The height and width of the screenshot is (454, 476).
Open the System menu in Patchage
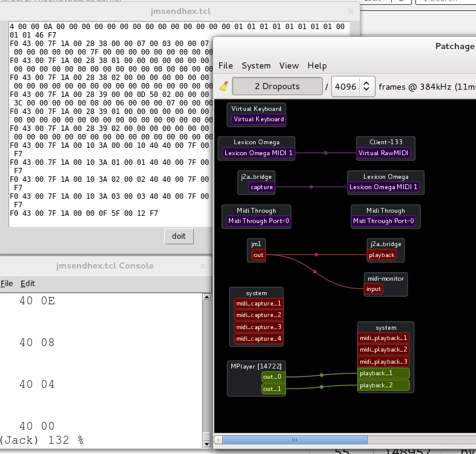pos(256,65)
